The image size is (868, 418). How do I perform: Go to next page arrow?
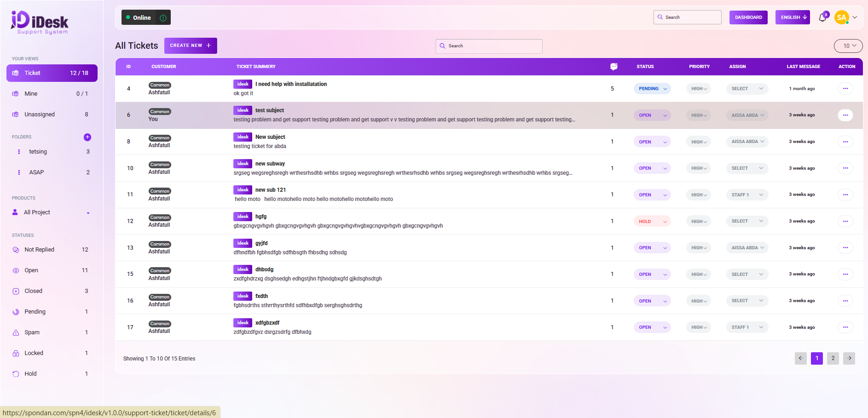(x=849, y=358)
